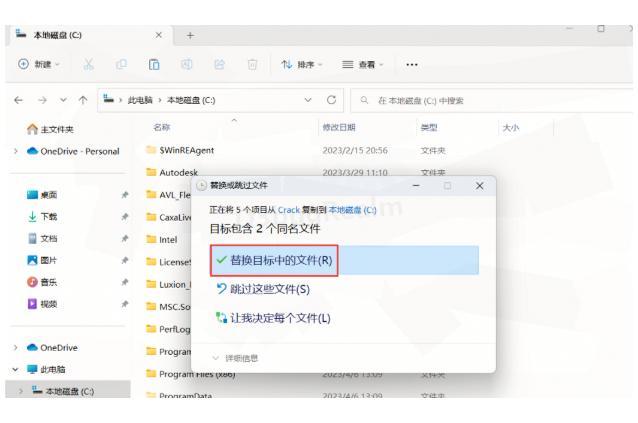Click the Share icon in toolbar
Screen dimensions: 638x423
(220, 64)
